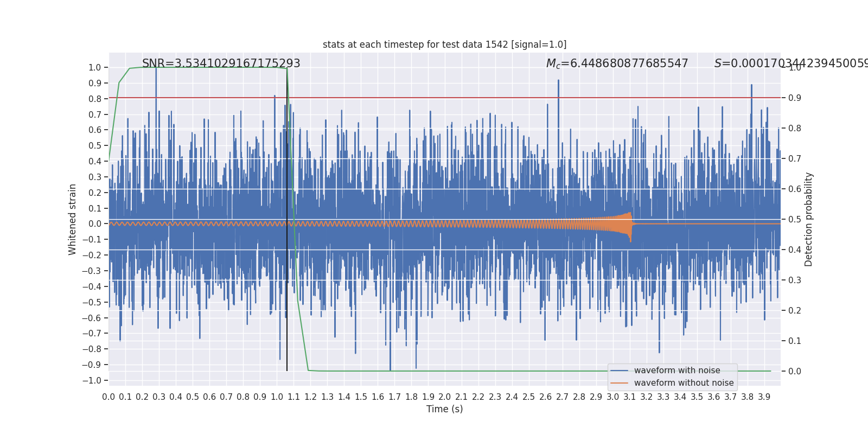Click the right axis tick label 0.5
Viewport: 868px width, 434px height.
tap(795, 220)
